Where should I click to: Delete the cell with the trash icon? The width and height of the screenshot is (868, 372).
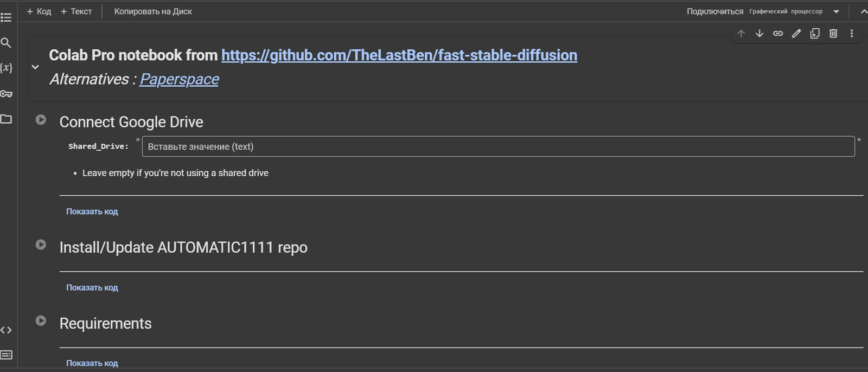[833, 34]
